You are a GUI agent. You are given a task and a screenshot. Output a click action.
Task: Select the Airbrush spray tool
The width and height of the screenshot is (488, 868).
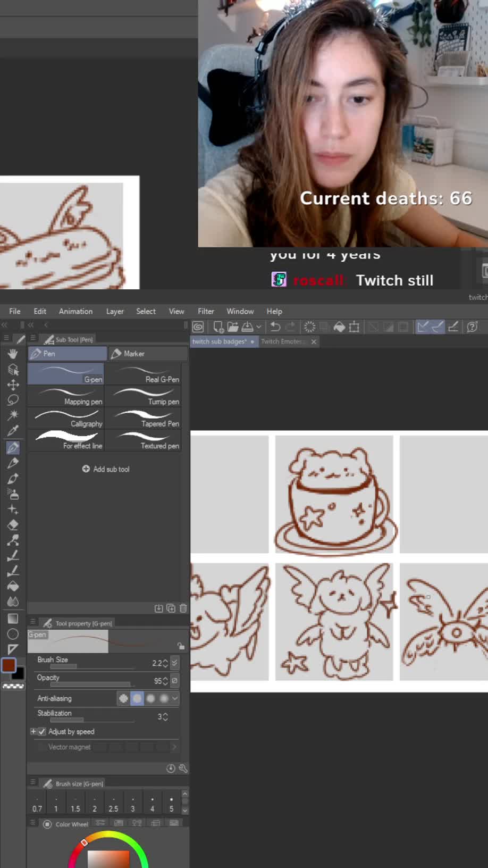[x=13, y=494]
